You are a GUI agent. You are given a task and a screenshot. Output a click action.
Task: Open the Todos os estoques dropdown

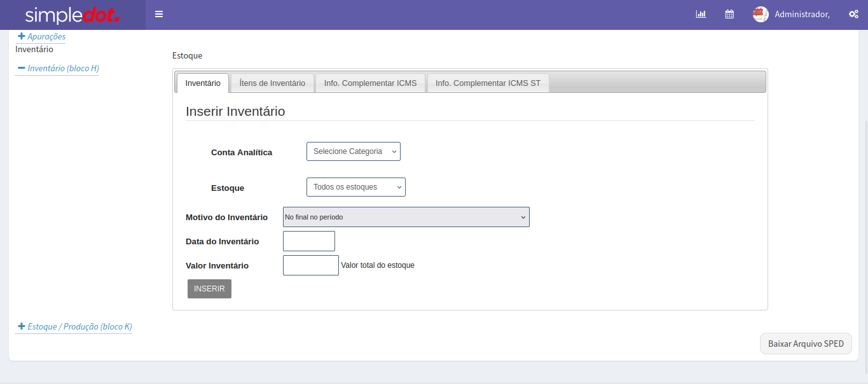pyautogui.click(x=355, y=187)
